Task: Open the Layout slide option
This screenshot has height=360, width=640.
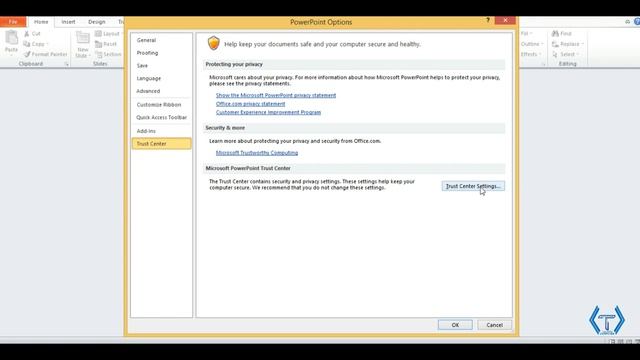Action: coord(107,33)
